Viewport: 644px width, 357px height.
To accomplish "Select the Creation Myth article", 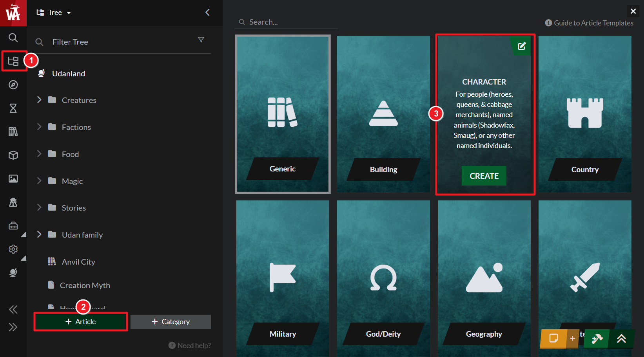I will (x=85, y=285).
